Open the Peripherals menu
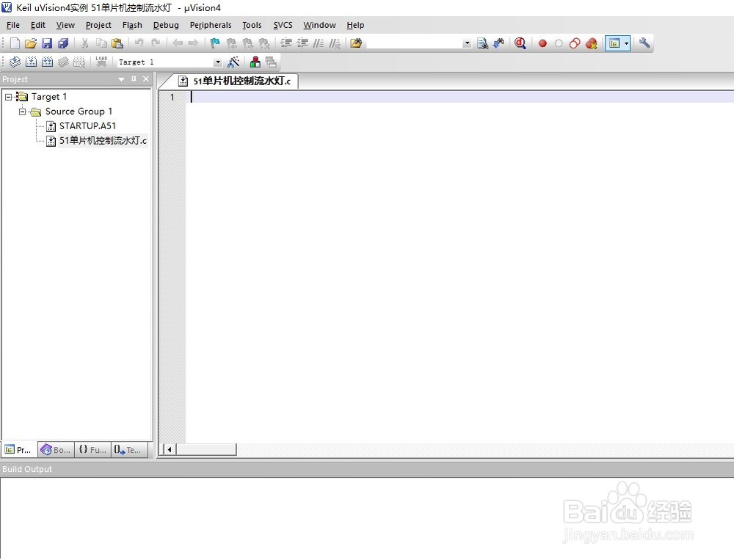The height and width of the screenshot is (560, 734). tap(211, 25)
